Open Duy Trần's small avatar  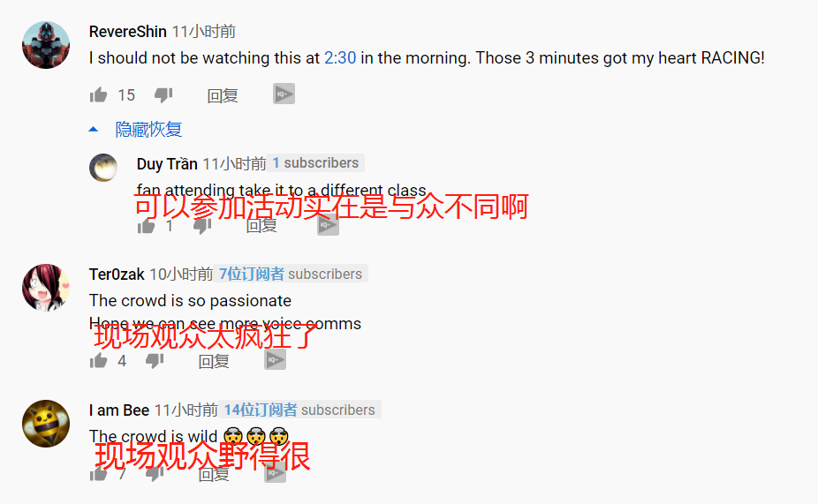click(103, 168)
